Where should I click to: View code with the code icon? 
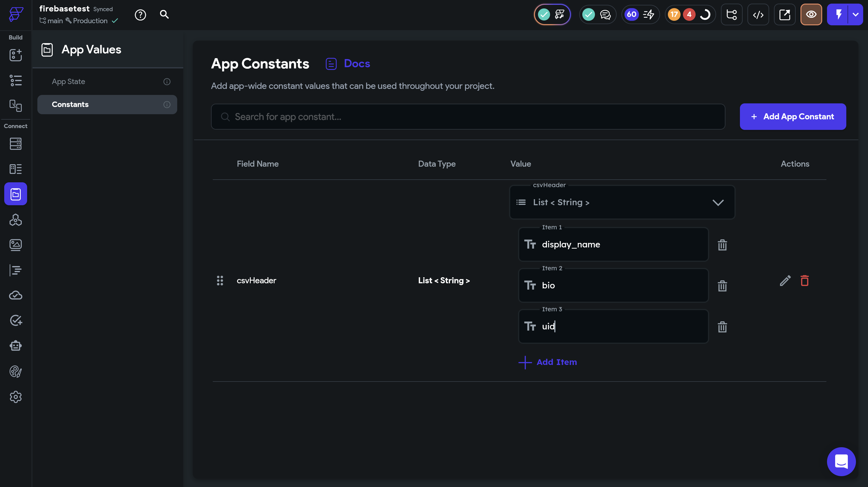[758, 14]
